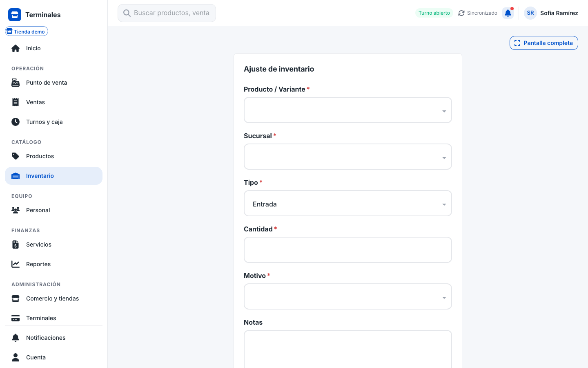
Task: Focus the Buscar productos search box
Action: [167, 13]
